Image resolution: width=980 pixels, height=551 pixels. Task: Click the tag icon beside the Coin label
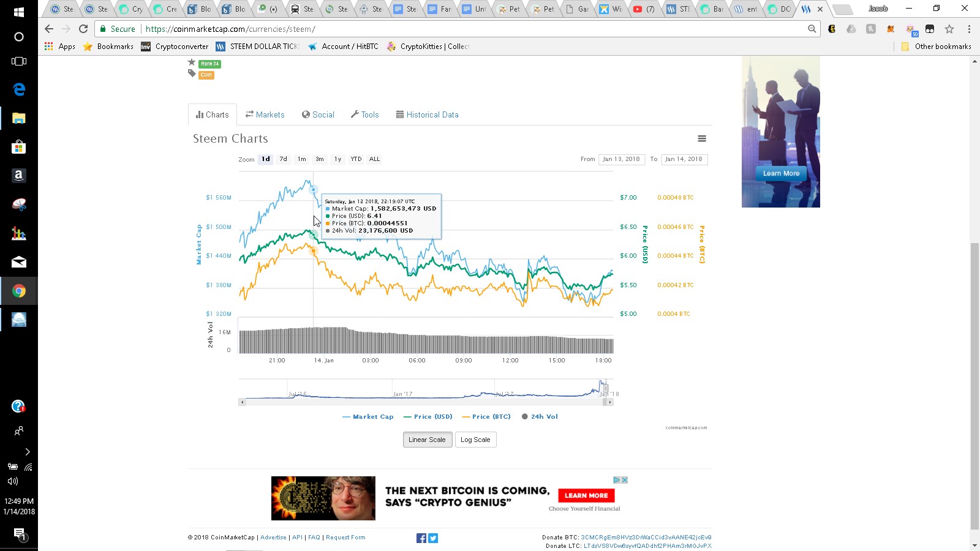pos(192,73)
